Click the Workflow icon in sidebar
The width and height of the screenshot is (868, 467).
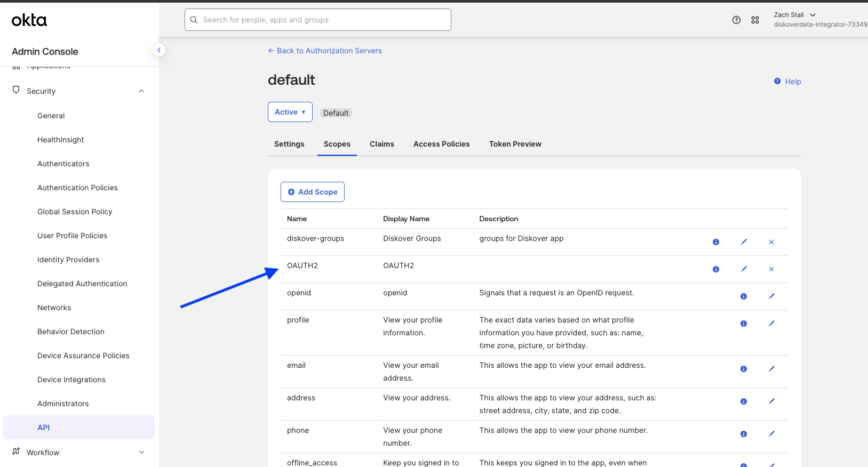[x=16, y=452]
